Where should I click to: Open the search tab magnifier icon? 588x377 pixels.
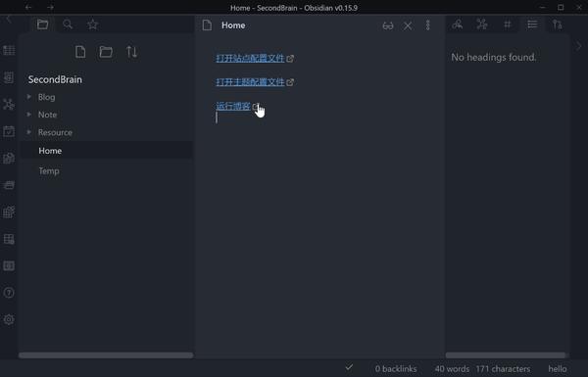(x=68, y=24)
